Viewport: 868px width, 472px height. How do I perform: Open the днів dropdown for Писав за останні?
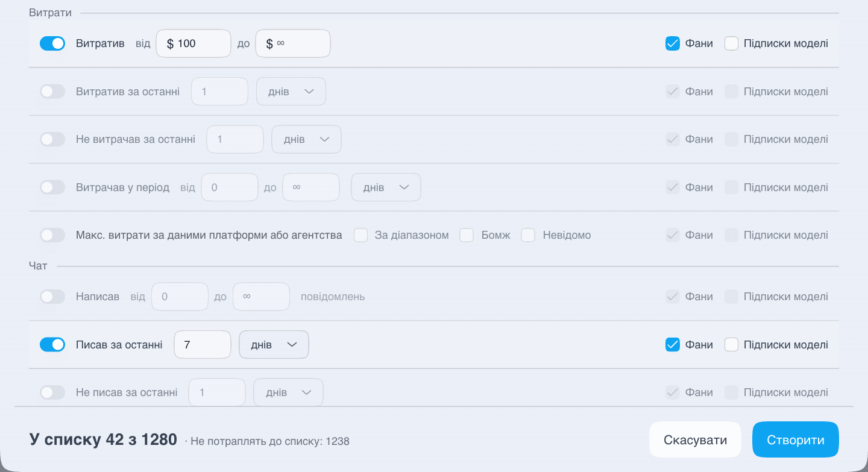tap(274, 345)
